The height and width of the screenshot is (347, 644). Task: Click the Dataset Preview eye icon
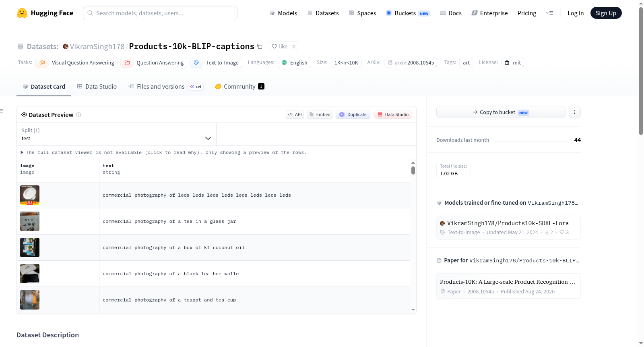[x=24, y=114]
